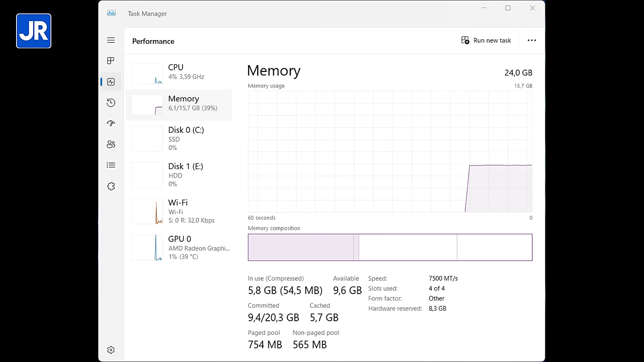The width and height of the screenshot is (644, 362).
Task: Click the Memory usage graph
Action: (x=389, y=151)
